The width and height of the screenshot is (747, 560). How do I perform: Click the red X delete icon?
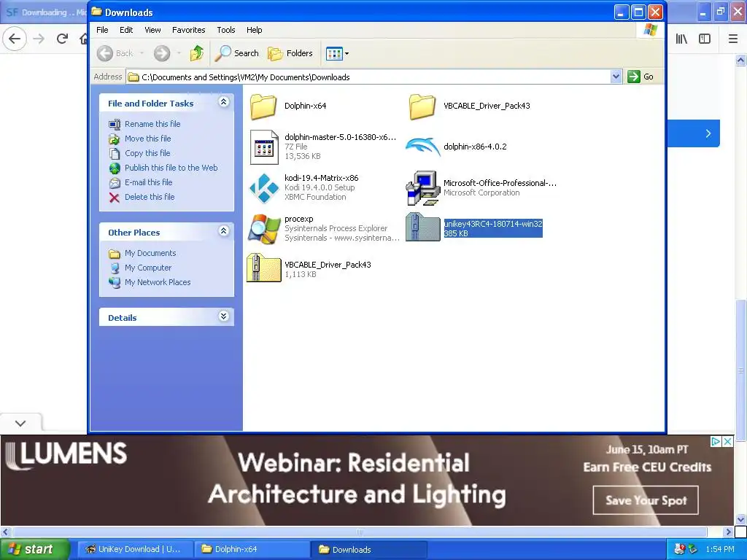pyautogui.click(x=115, y=198)
